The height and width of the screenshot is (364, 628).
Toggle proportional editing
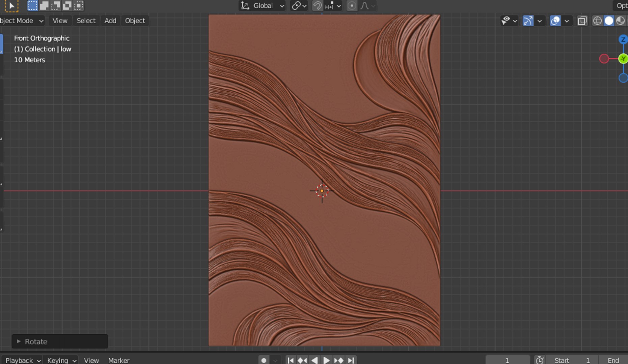pyautogui.click(x=352, y=6)
